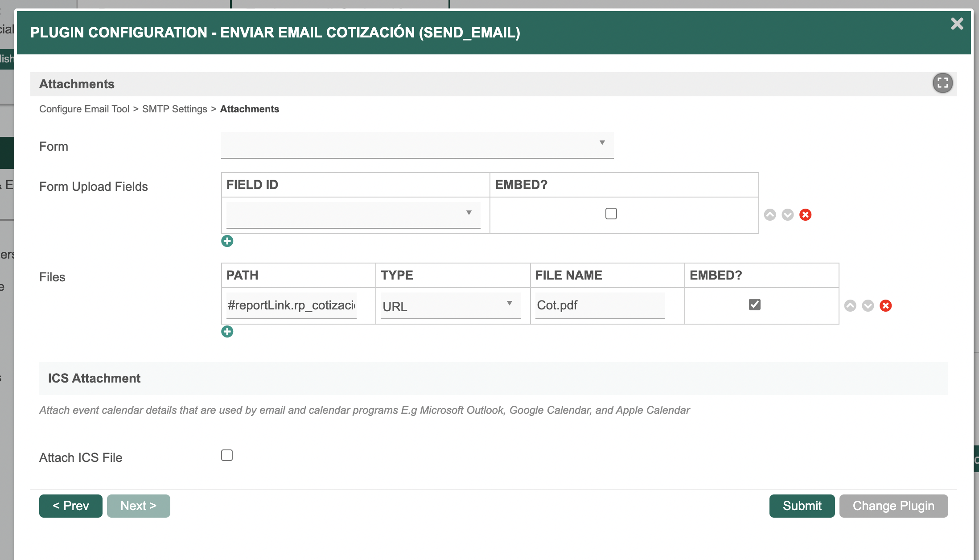979x560 pixels.
Task: Go to SMTP Settings breadcrumb
Action: click(174, 109)
